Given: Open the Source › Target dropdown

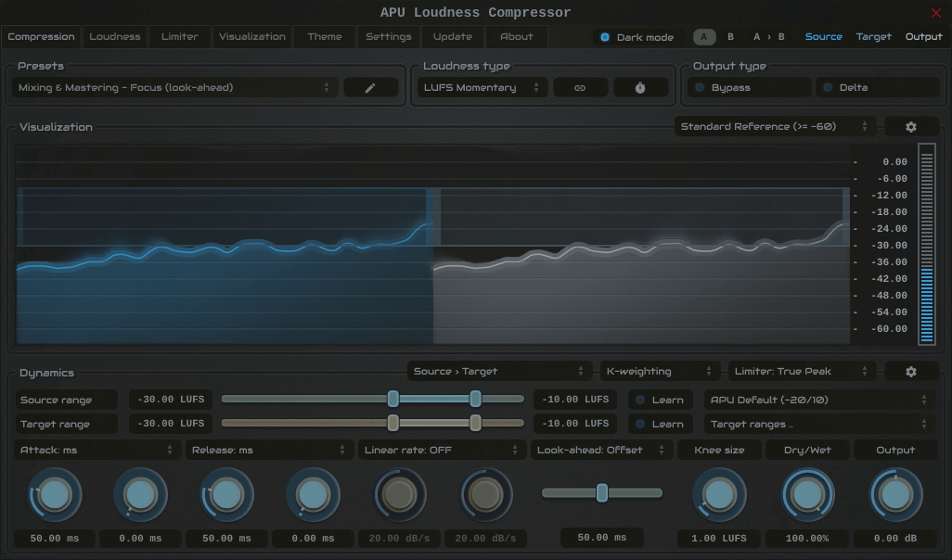Looking at the screenshot, I should 499,371.
